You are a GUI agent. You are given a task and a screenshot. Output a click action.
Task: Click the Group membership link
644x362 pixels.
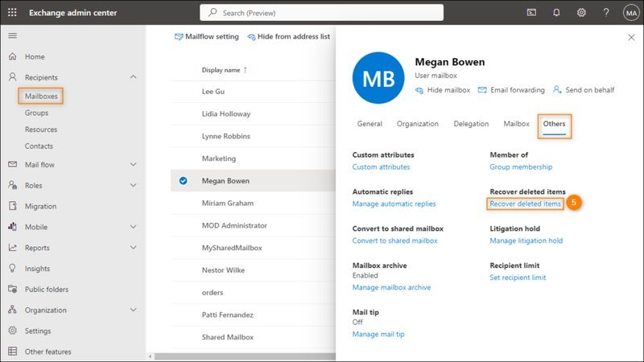click(x=521, y=167)
